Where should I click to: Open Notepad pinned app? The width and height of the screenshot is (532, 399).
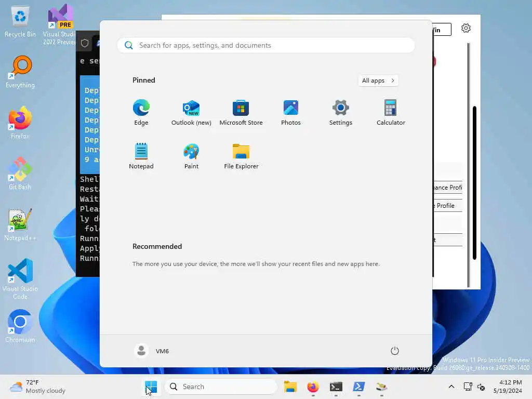tap(141, 156)
